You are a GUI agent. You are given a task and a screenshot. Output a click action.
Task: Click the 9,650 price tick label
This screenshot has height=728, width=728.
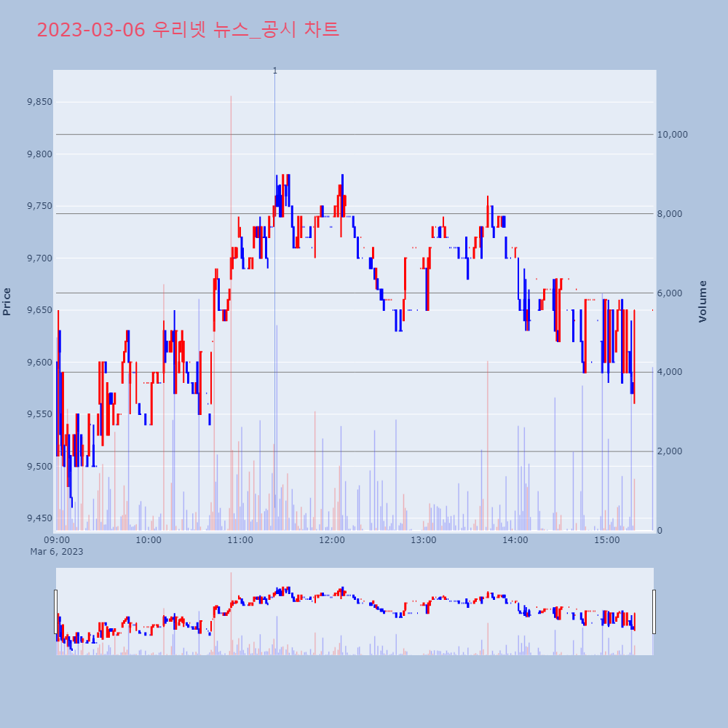(39, 309)
